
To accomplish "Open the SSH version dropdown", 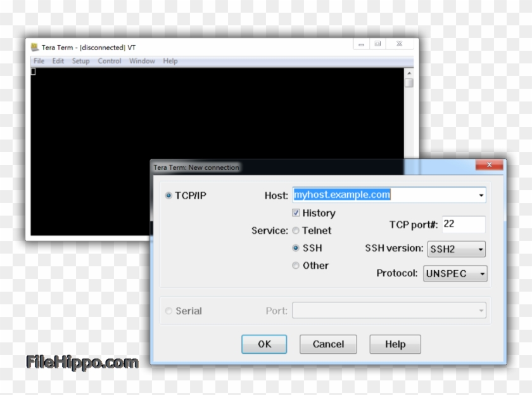I will pyautogui.click(x=480, y=249).
